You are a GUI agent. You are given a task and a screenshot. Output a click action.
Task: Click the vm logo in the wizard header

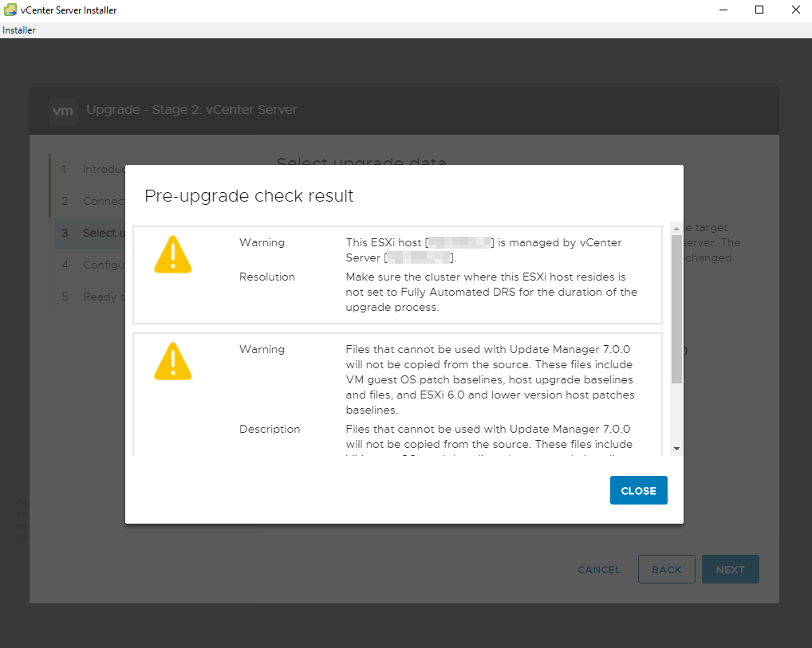[x=63, y=111]
